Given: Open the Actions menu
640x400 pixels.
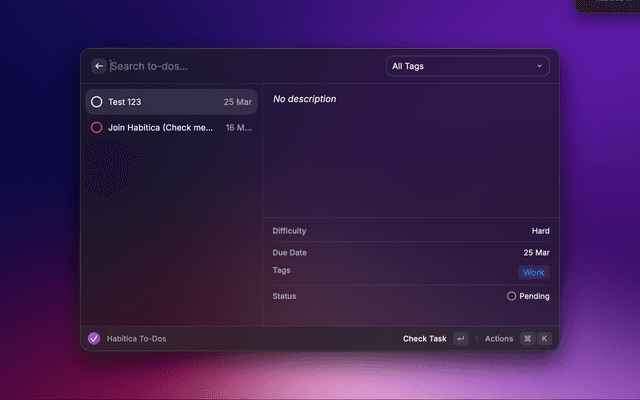Looking at the screenshot, I should click(x=498, y=339).
